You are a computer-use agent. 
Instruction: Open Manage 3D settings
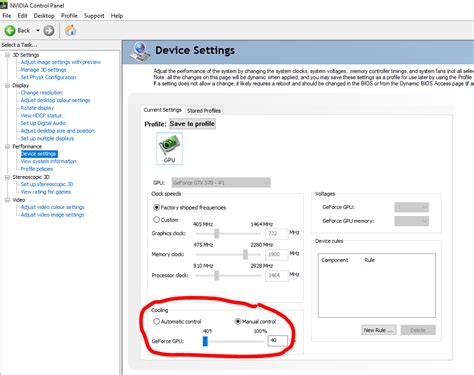coord(43,70)
